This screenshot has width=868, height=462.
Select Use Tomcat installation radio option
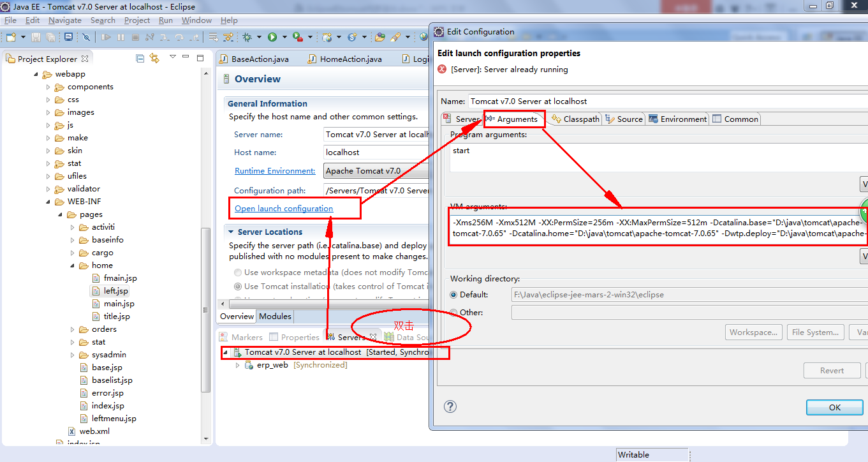(238, 287)
